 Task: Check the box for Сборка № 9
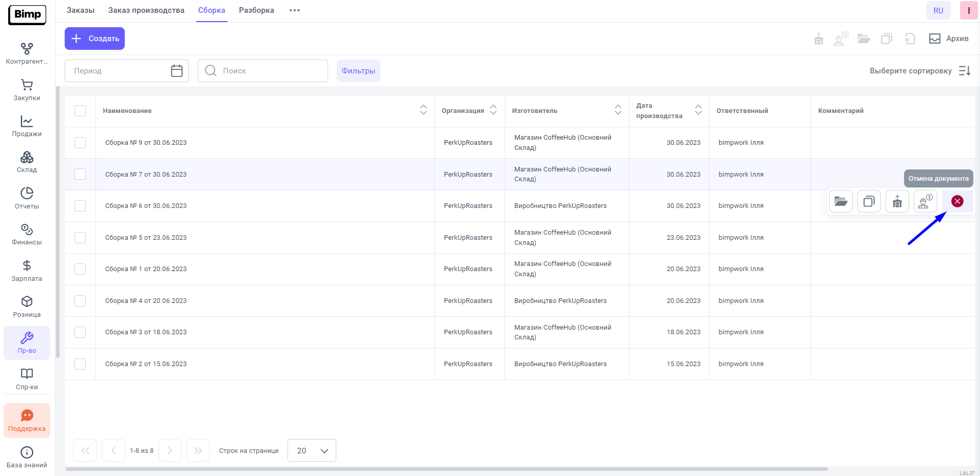coord(80,143)
